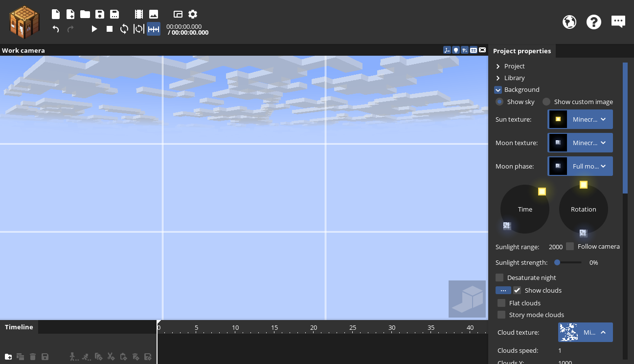Toggle timeline loop playback
Image resolution: width=634 pixels, height=364 pixels.
pyautogui.click(x=124, y=29)
